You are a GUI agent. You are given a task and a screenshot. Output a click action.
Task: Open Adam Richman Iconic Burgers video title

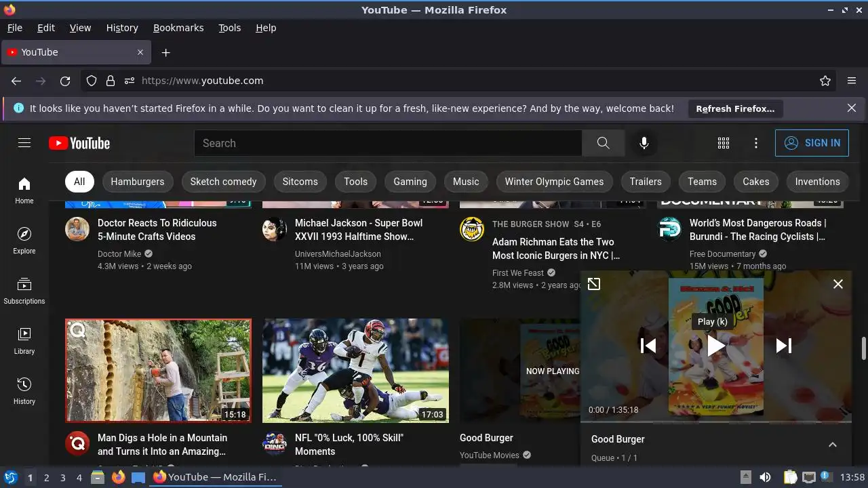tap(556, 249)
